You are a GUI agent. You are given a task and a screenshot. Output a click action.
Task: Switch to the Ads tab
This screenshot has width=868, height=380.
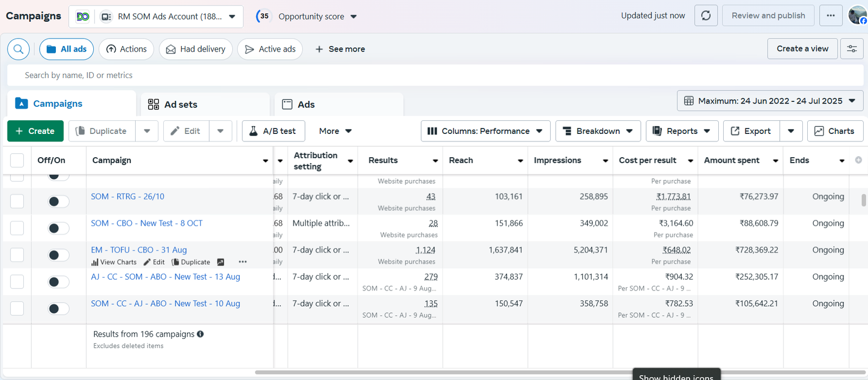coord(306,105)
